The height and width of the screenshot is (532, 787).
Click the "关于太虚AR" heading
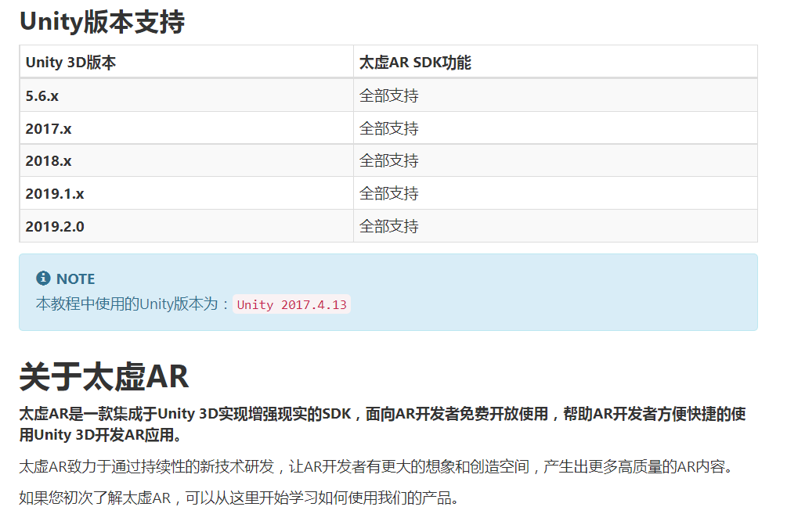click(x=104, y=377)
